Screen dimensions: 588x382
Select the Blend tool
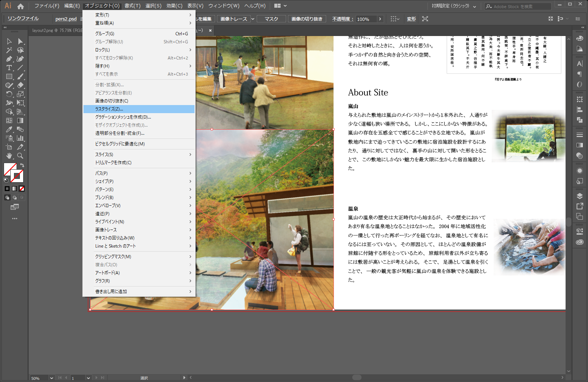coord(21,129)
